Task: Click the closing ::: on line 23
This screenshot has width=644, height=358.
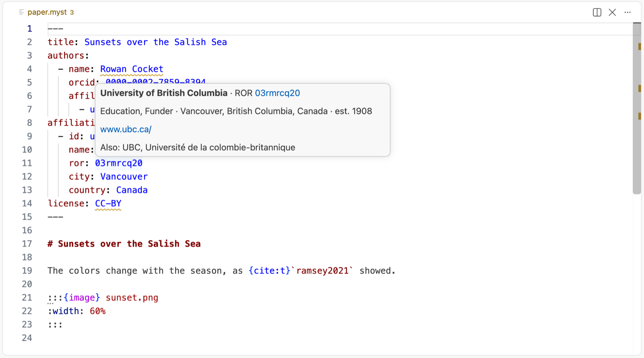Action: 55,325
